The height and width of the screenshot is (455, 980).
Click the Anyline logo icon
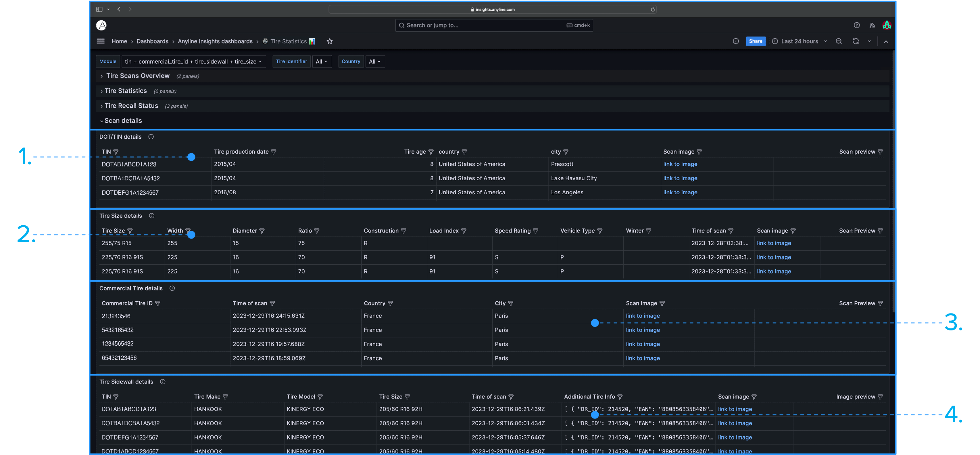(x=101, y=26)
